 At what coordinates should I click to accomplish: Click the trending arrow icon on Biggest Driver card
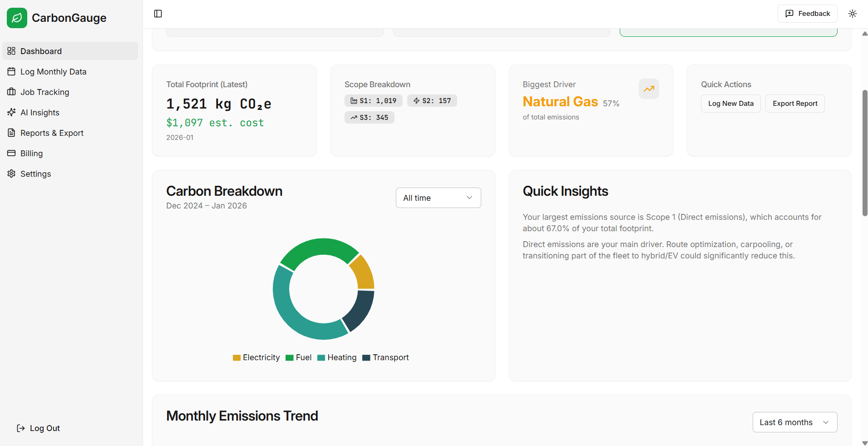pos(648,89)
